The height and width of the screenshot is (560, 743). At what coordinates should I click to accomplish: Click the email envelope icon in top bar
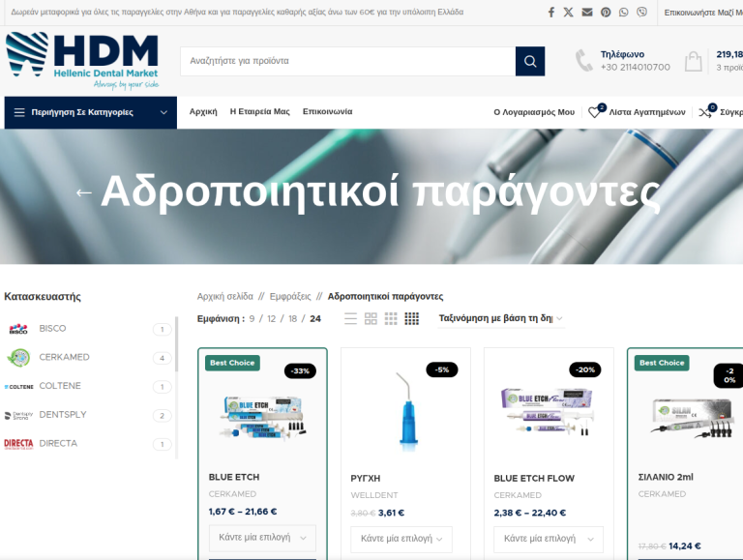click(x=587, y=13)
